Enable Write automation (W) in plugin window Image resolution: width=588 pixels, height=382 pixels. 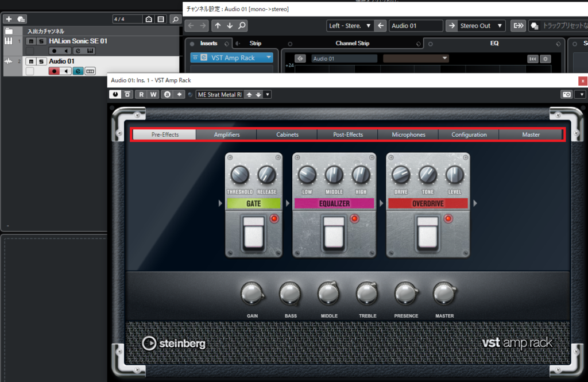point(153,95)
